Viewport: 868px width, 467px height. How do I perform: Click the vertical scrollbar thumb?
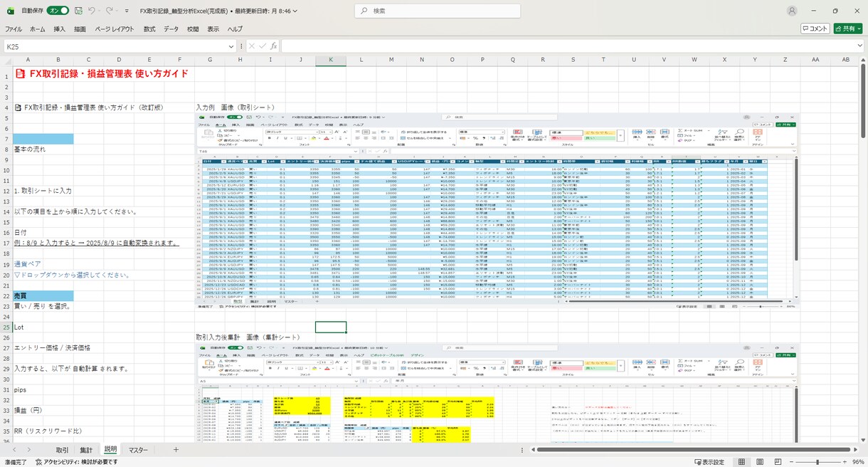click(x=863, y=102)
